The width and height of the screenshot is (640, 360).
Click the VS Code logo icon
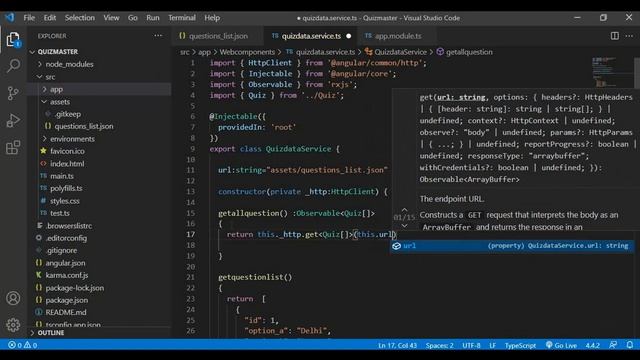click(9, 18)
